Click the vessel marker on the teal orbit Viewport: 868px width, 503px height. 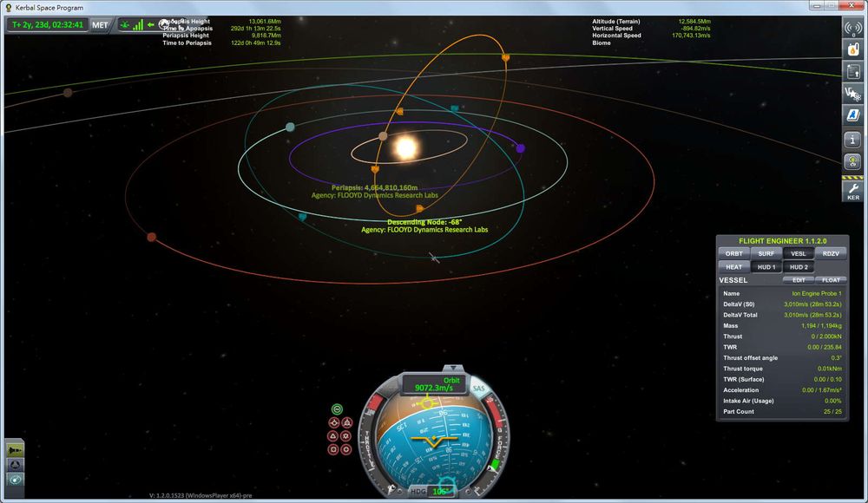435,258
